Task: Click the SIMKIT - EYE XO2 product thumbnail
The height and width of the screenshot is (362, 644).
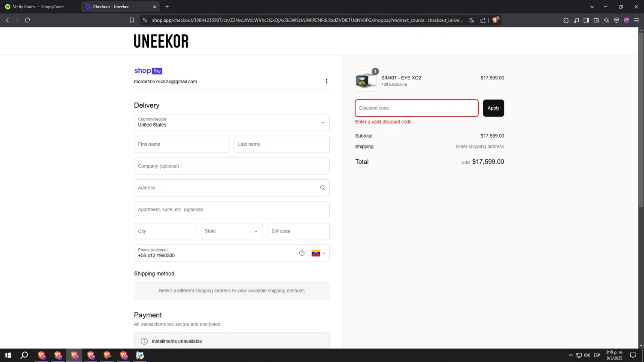Action: [366, 81]
